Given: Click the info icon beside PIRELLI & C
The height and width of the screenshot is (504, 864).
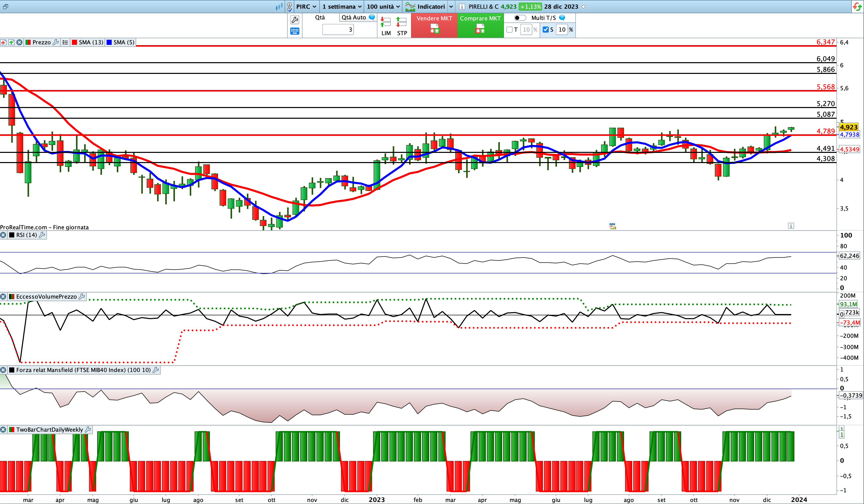Looking at the screenshot, I should tap(462, 7).
